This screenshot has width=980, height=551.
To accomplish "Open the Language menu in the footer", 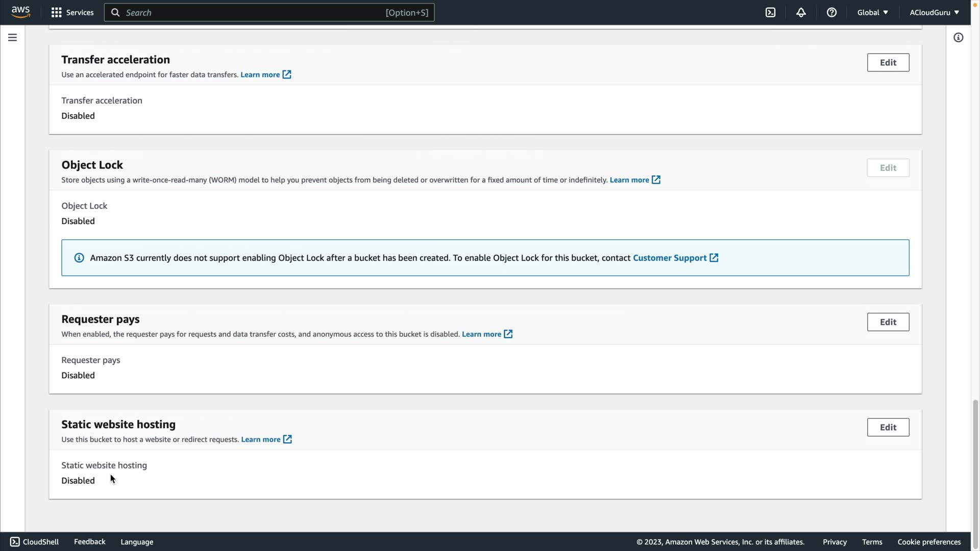I will (x=137, y=542).
